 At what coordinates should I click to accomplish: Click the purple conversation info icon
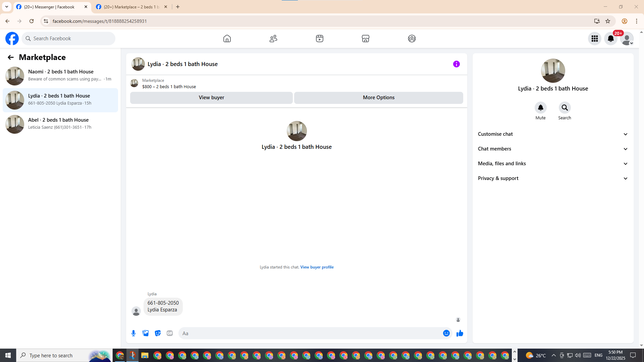point(456,64)
